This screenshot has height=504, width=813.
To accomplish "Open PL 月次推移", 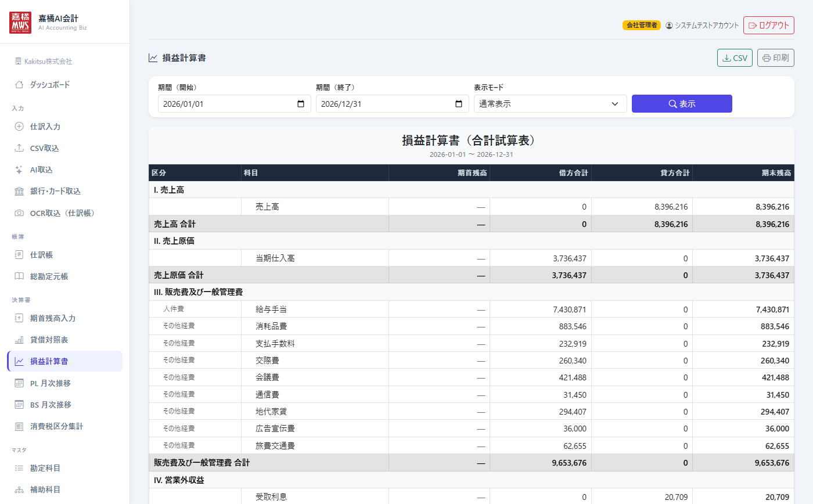I will pos(65,383).
